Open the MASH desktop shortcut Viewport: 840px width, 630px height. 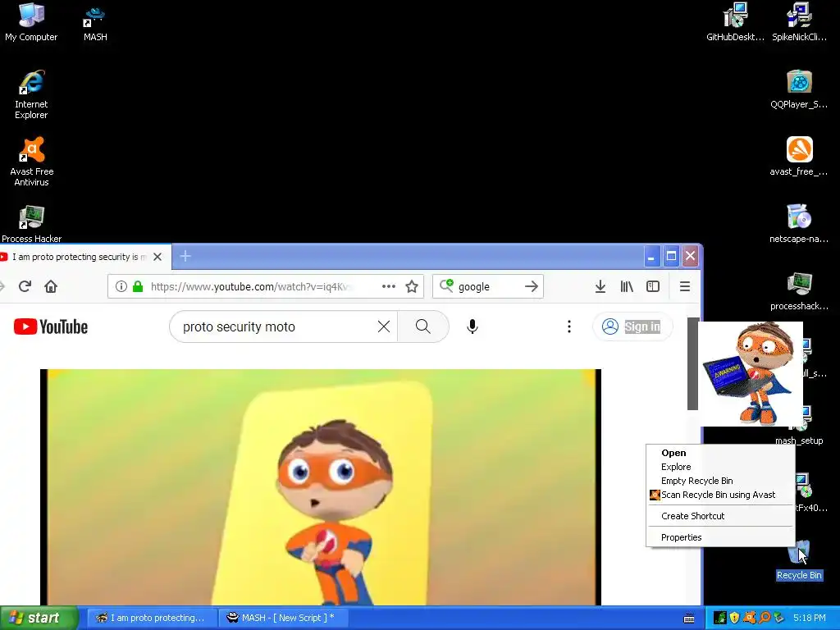coord(95,22)
